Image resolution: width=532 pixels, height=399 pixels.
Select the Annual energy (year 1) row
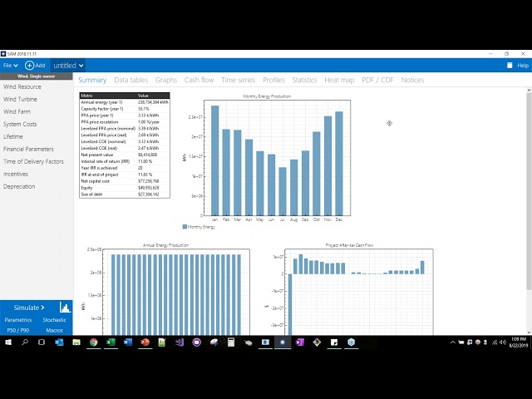coord(125,102)
